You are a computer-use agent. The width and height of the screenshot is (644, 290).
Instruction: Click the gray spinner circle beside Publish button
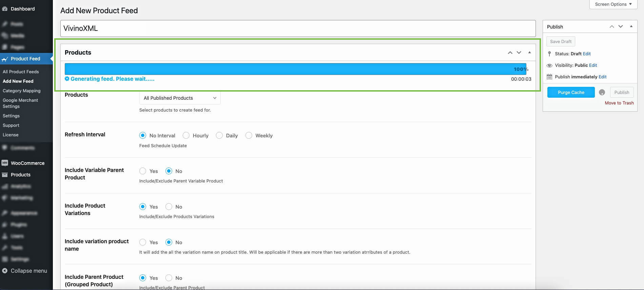point(602,92)
